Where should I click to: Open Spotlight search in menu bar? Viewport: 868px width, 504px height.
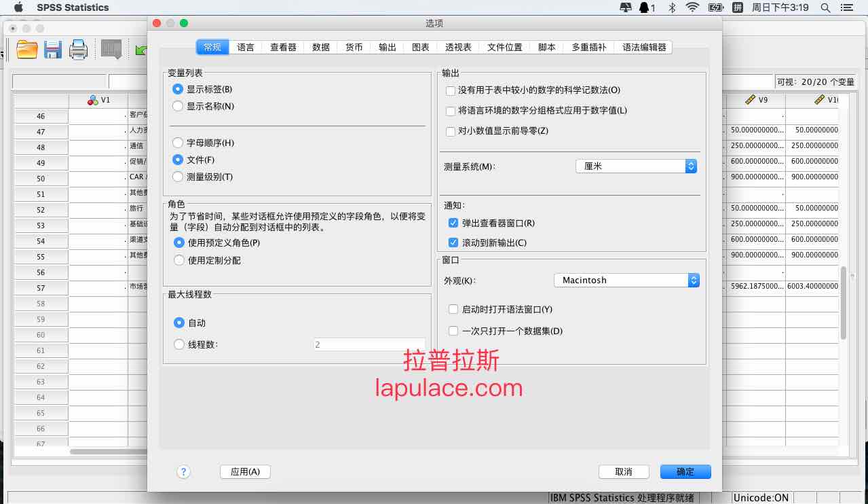pyautogui.click(x=825, y=7)
